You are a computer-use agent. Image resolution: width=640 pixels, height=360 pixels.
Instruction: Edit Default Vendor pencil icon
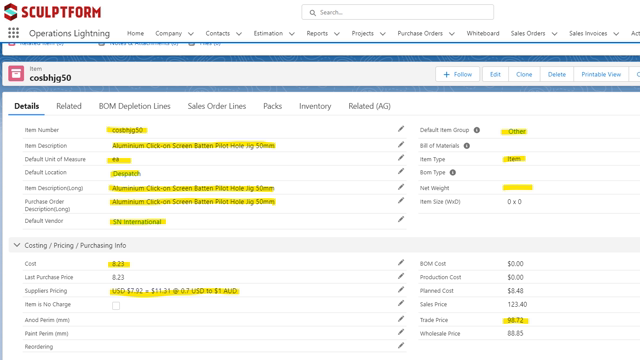click(401, 220)
